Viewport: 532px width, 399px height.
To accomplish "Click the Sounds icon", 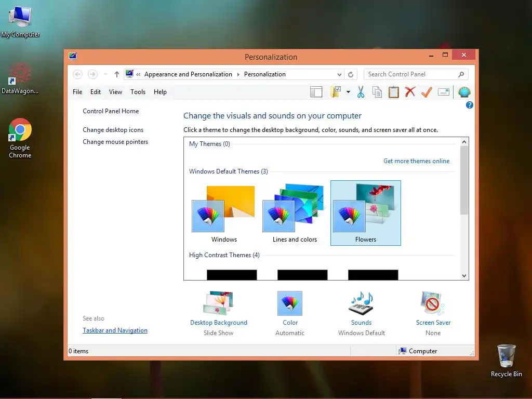I will 362,303.
